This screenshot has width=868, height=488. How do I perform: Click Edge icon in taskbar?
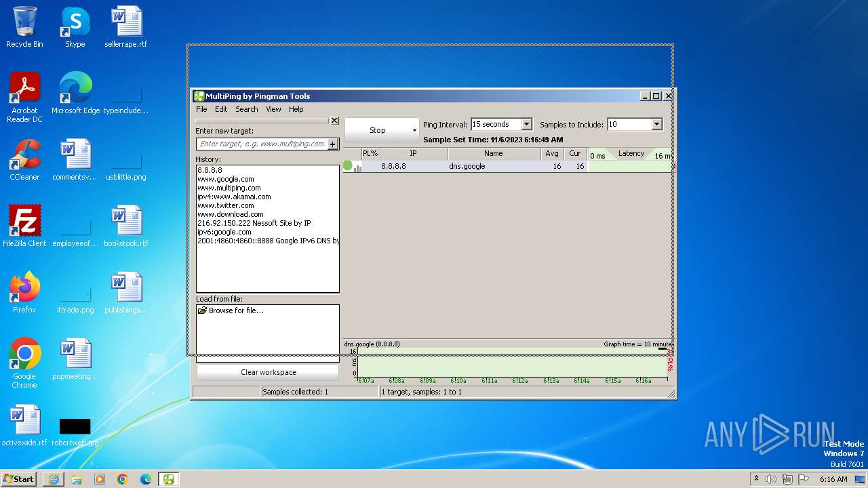(146, 479)
